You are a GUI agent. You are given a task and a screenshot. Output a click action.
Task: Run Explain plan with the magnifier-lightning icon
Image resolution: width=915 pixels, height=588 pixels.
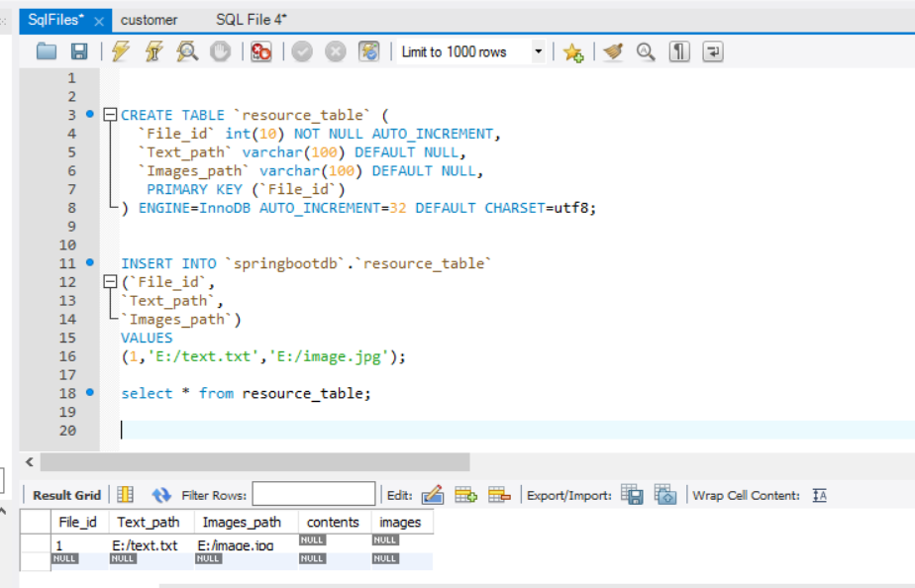(186, 52)
